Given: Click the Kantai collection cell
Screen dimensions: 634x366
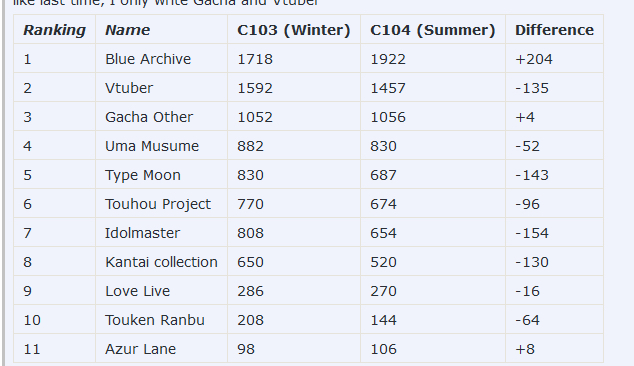Looking at the screenshot, I should click(x=161, y=262).
